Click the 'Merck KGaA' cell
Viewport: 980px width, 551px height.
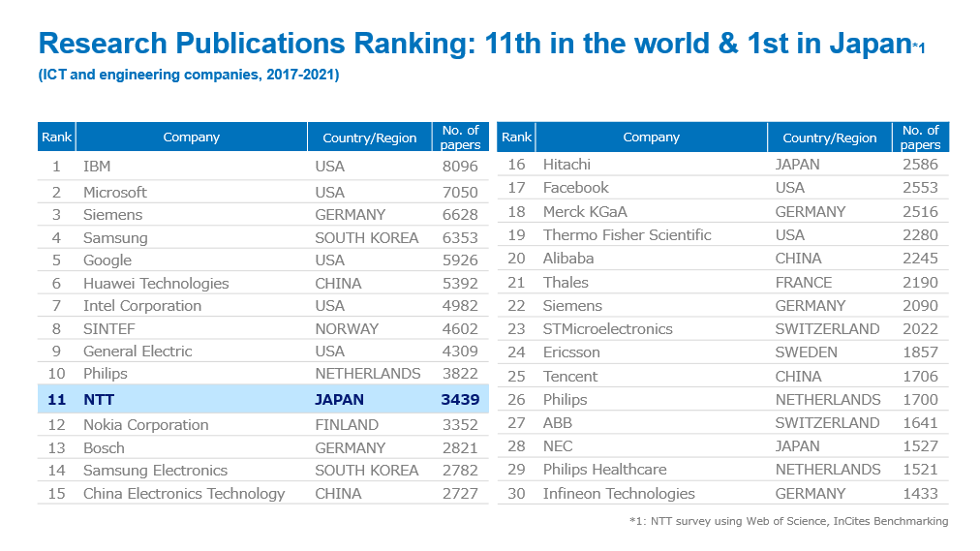[x=585, y=212]
